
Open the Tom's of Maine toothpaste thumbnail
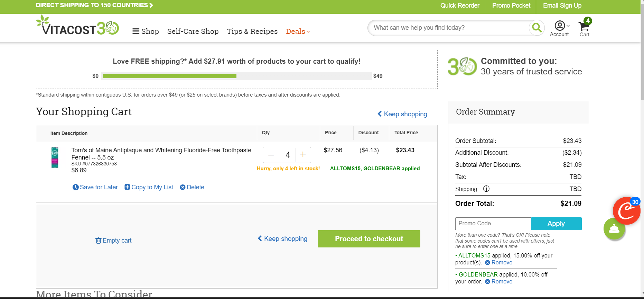55,157
